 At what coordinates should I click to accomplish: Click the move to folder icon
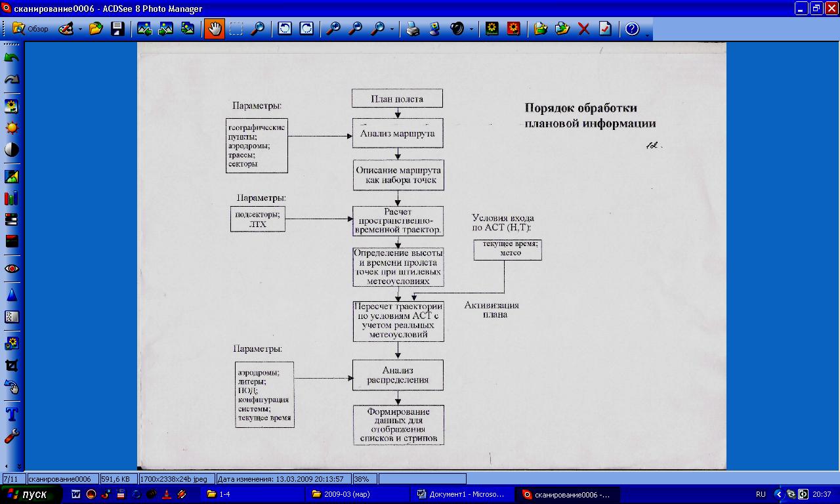coord(540,29)
